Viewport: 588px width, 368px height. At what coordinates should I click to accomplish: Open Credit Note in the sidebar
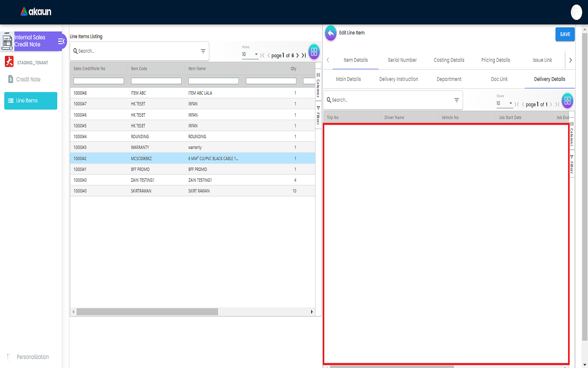pos(28,79)
